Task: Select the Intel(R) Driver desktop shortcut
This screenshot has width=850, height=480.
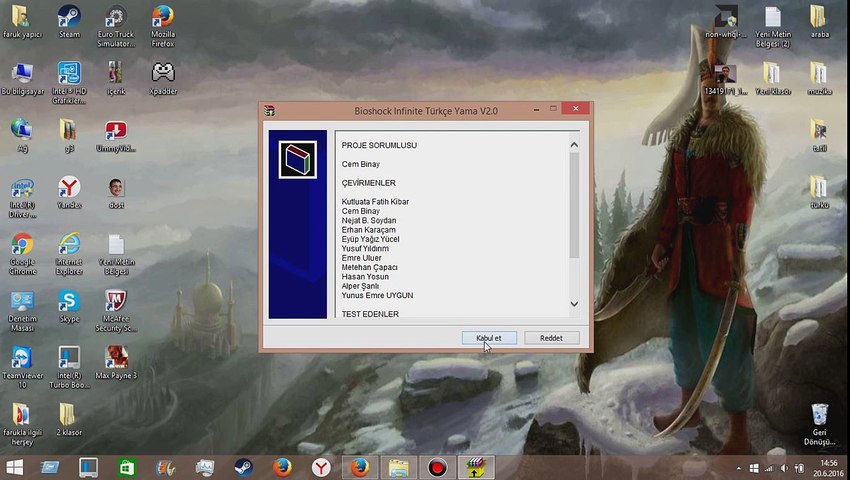Action: click(x=22, y=199)
